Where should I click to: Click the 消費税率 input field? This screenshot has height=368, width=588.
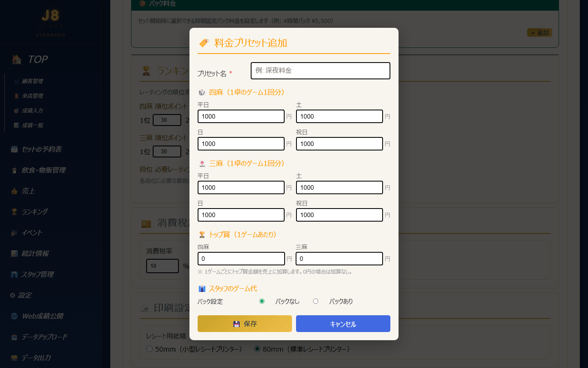pos(163,266)
